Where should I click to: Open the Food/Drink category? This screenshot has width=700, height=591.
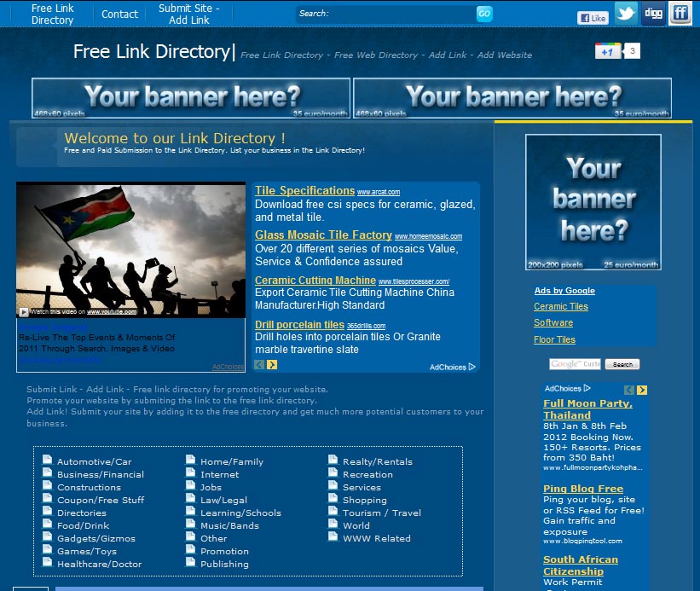(x=83, y=525)
